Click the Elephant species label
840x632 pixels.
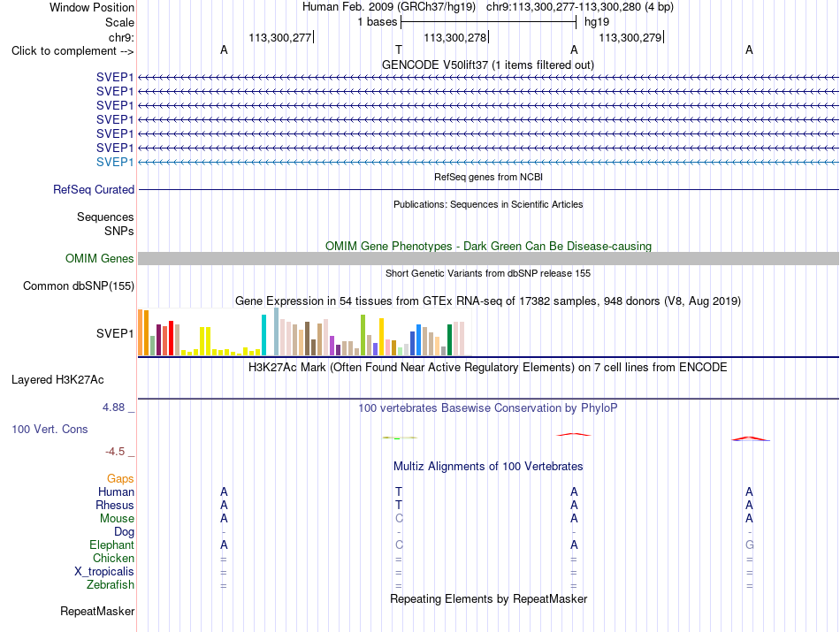pos(112,544)
